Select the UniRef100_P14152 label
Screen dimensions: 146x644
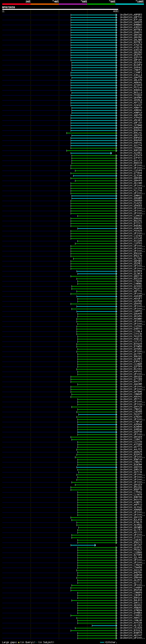(131, 203)
